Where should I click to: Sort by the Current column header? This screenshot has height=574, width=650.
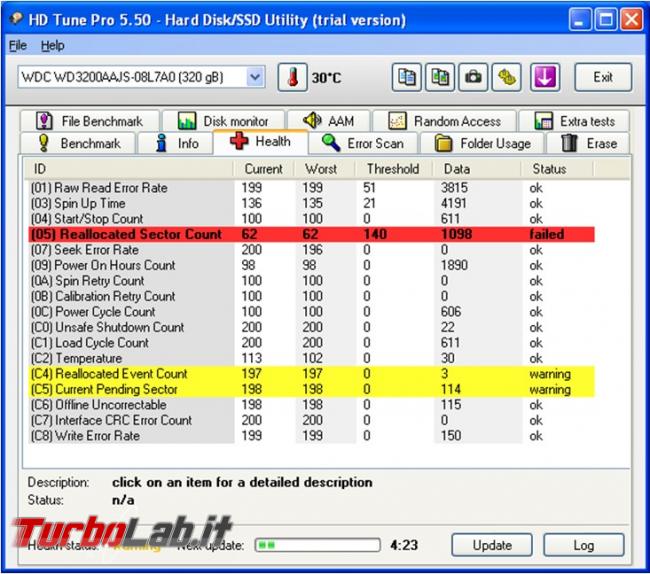(264, 169)
